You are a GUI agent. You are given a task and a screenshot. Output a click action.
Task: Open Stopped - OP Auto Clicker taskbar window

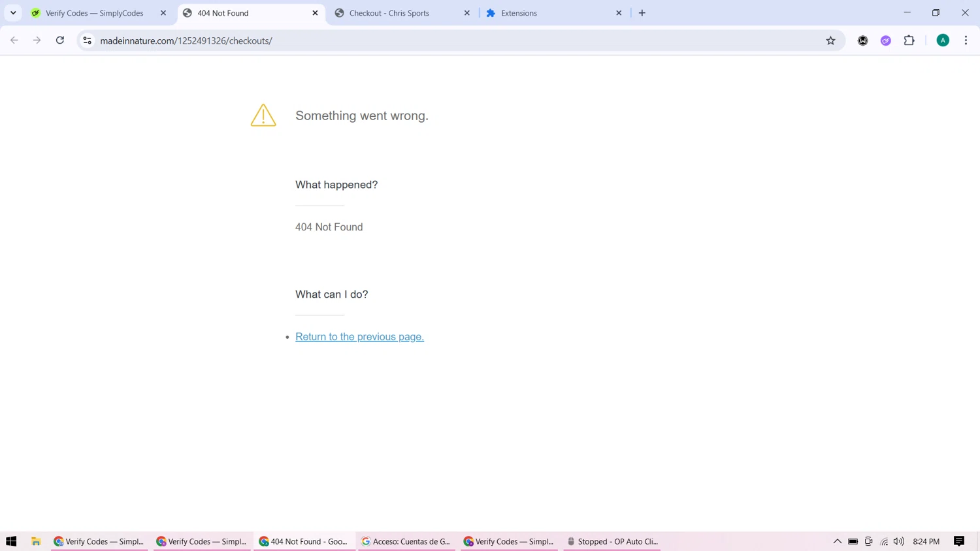point(612,541)
